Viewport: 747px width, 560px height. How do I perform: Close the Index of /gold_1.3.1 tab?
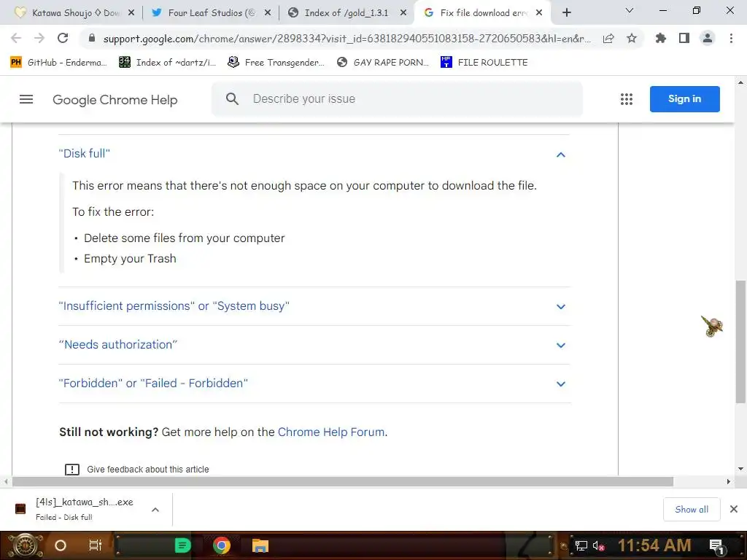pos(403,13)
